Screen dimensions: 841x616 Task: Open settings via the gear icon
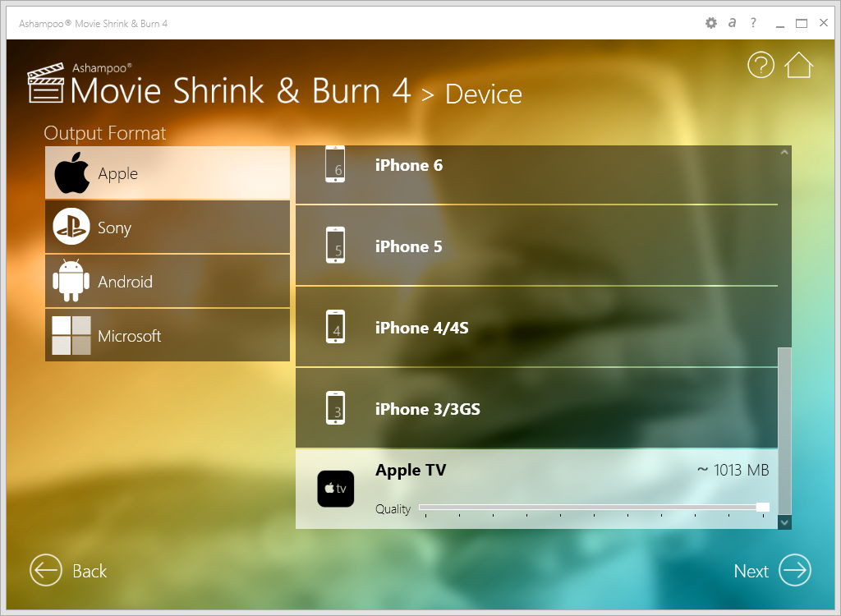coord(711,23)
